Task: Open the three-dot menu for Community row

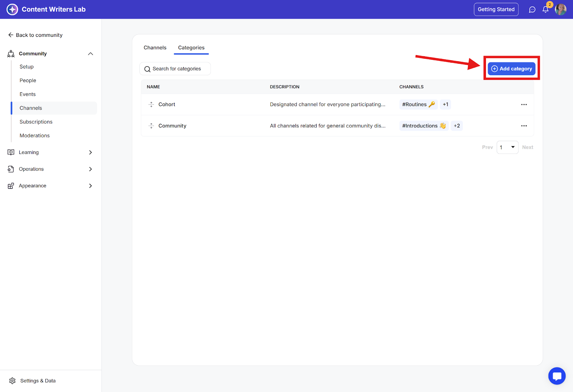Action: tap(524, 126)
